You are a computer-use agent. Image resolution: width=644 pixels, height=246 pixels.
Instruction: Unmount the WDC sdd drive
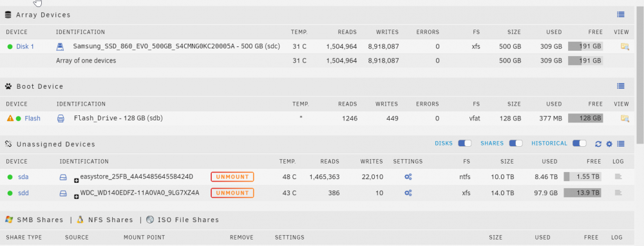tap(232, 193)
